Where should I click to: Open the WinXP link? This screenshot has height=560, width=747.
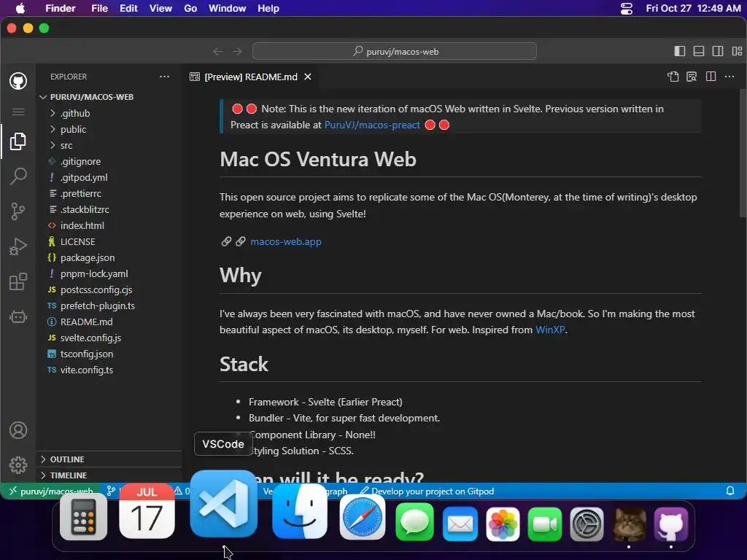coord(550,330)
